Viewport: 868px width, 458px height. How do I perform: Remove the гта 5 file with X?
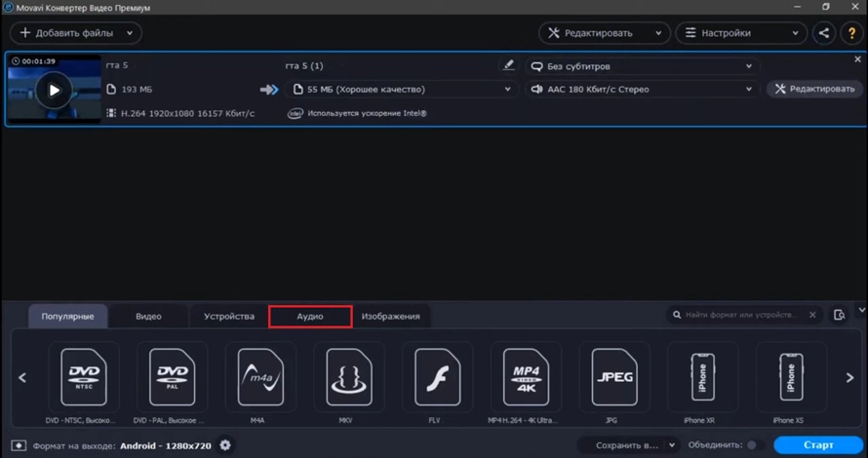[x=857, y=59]
